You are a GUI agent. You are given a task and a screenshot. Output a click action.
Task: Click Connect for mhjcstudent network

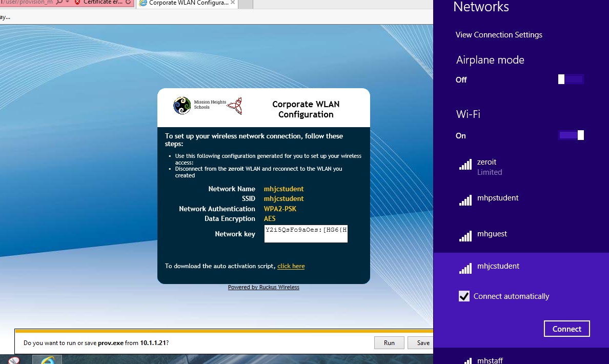tap(566, 329)
